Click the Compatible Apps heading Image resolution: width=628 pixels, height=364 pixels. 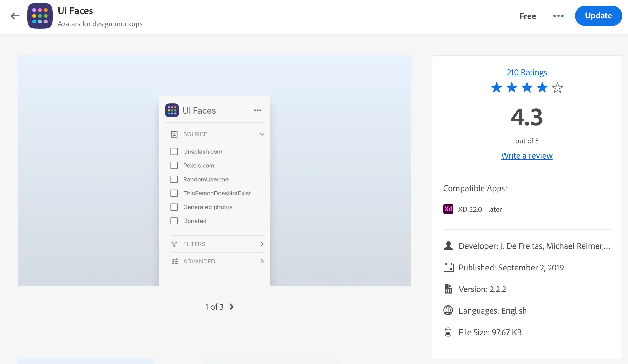[x=475, y=188]
